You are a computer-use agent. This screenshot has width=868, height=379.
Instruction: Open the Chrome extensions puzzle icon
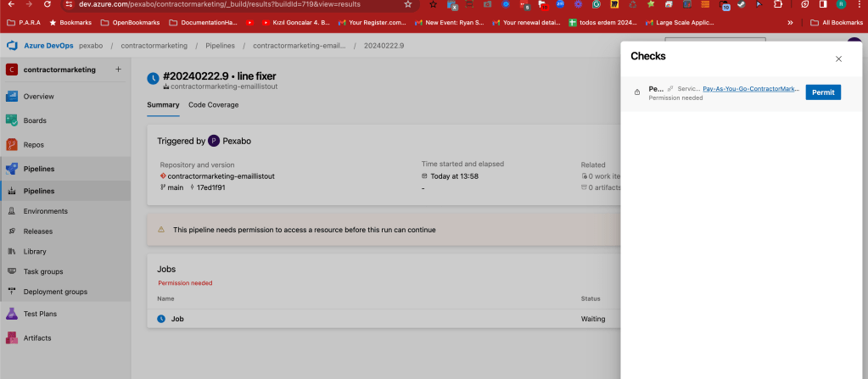(777, 4)
